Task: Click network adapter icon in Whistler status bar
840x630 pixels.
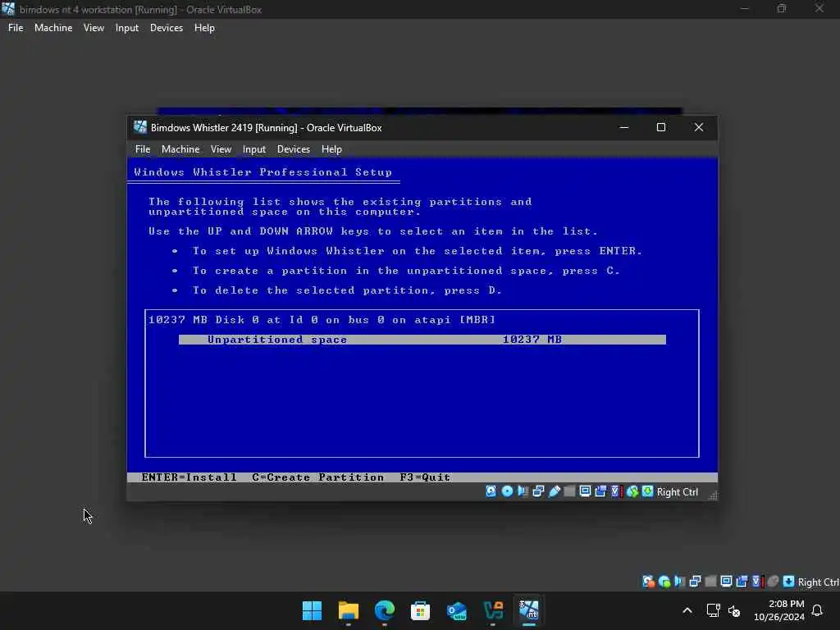Action: pos(538,491)
